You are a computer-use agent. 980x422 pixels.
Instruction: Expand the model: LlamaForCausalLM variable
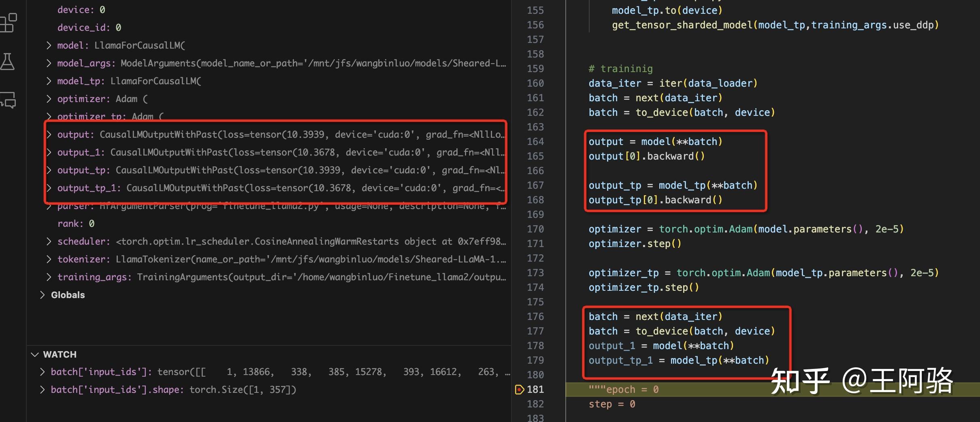49,45
